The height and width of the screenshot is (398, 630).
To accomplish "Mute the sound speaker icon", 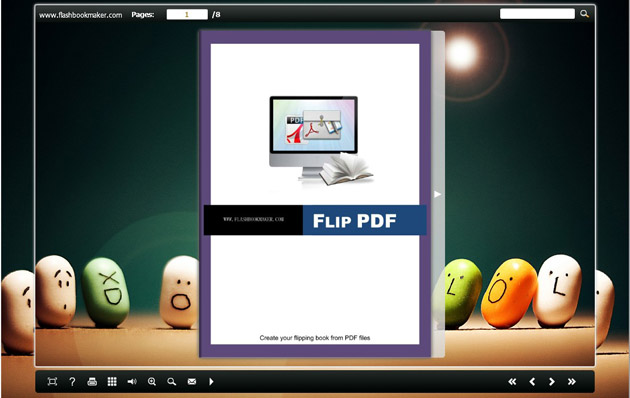I will pos(132,382).
